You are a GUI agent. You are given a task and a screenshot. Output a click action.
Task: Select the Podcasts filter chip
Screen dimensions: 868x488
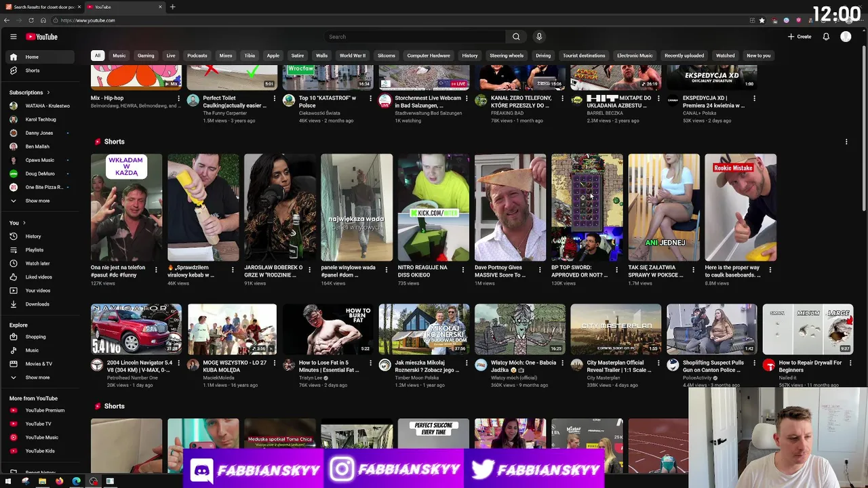pos(197,56)
